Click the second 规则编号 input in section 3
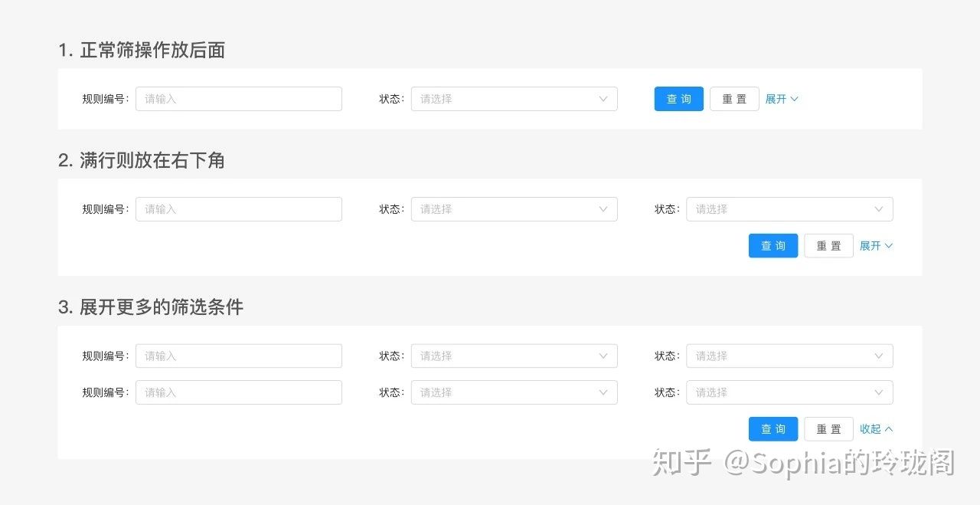 point(238,392)
